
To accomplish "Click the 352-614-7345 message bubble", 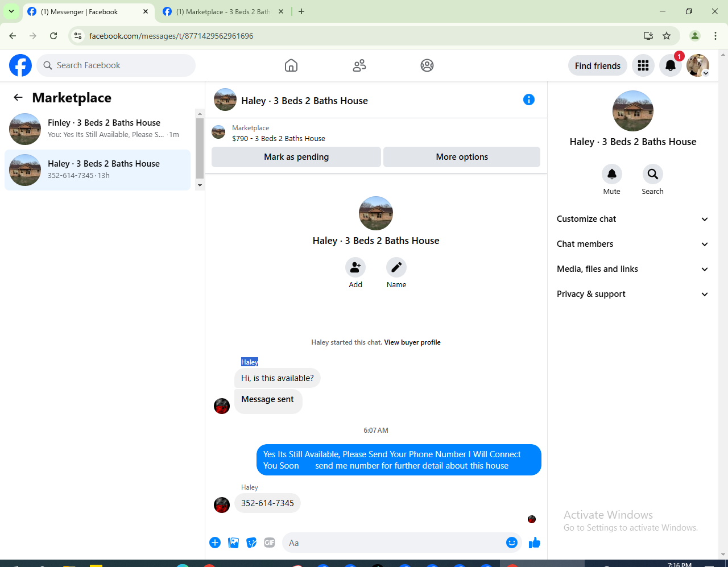I will coord(267,503).
